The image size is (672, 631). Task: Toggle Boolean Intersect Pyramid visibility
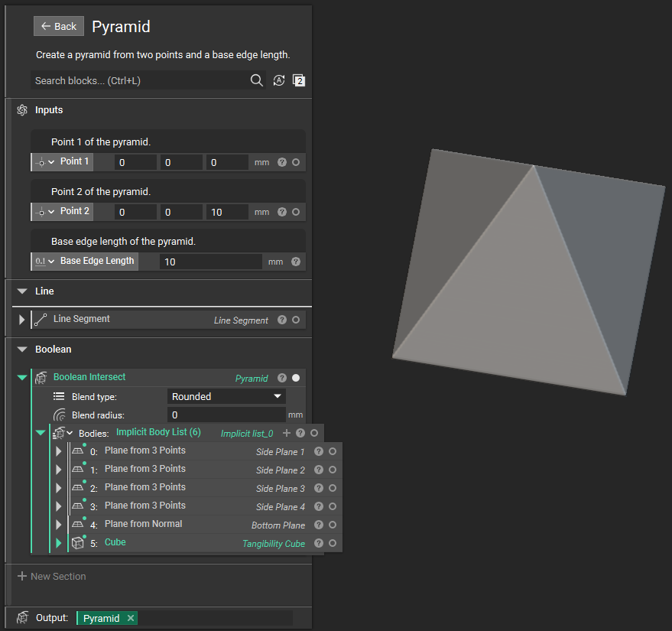click(296, 378)
